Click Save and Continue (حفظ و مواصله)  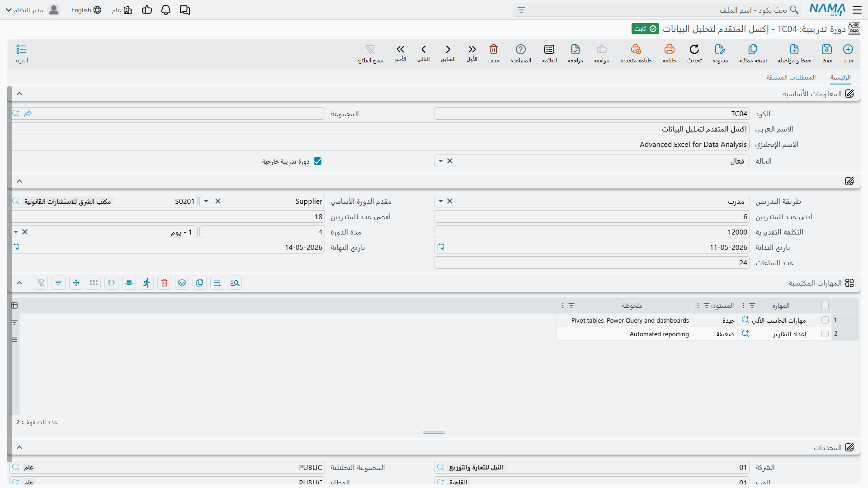794,53
